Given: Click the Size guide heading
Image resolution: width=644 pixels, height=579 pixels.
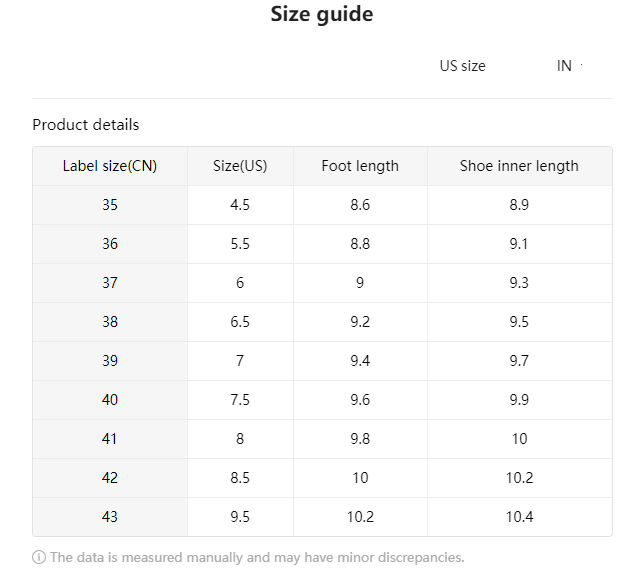Looking at the screenshot, I should tap(322, 15).
